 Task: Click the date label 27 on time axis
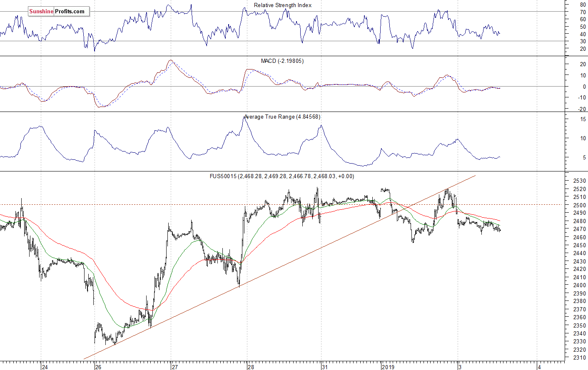coord(174,367)
